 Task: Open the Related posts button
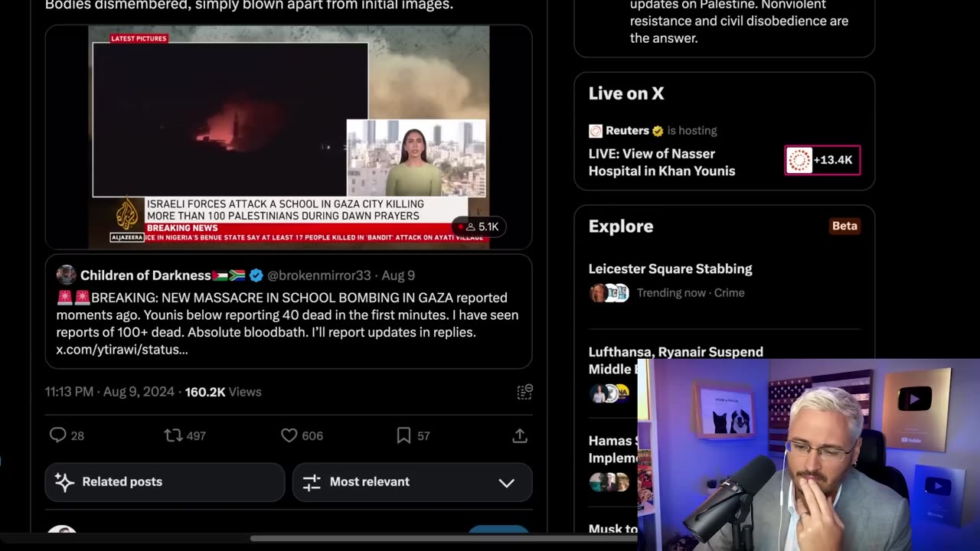click(x=165, y=482)
